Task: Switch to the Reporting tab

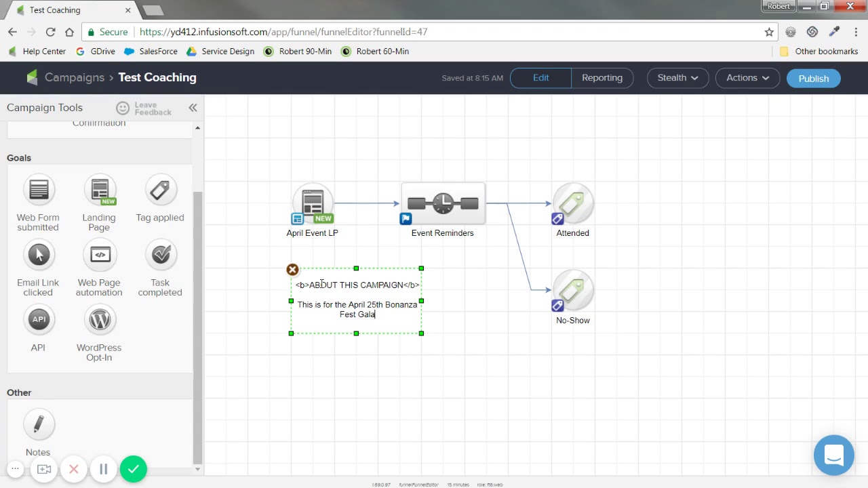Action: (601, 78)
